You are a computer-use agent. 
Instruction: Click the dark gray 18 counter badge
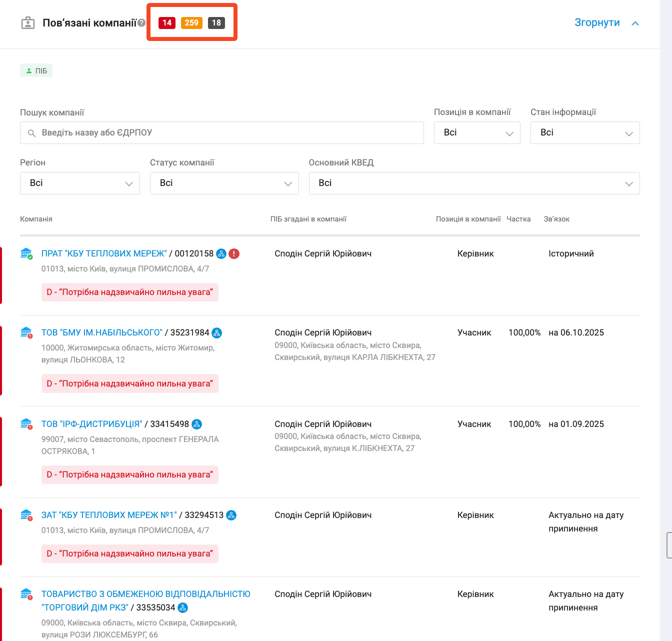(x=216, y=23)
